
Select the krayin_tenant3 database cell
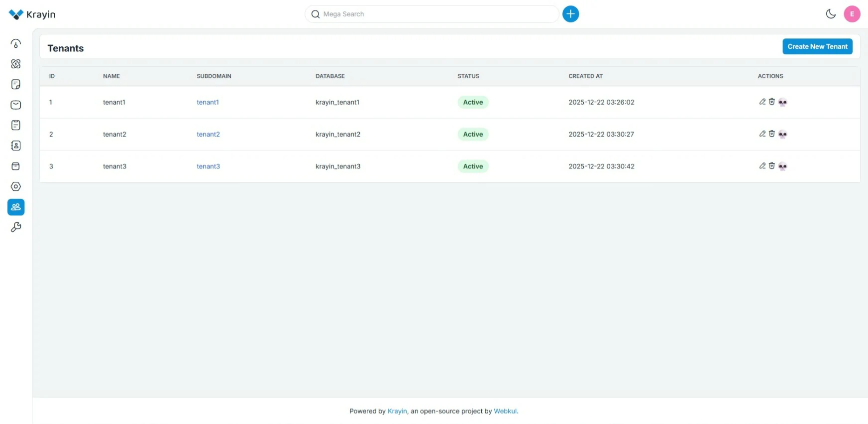338,166
